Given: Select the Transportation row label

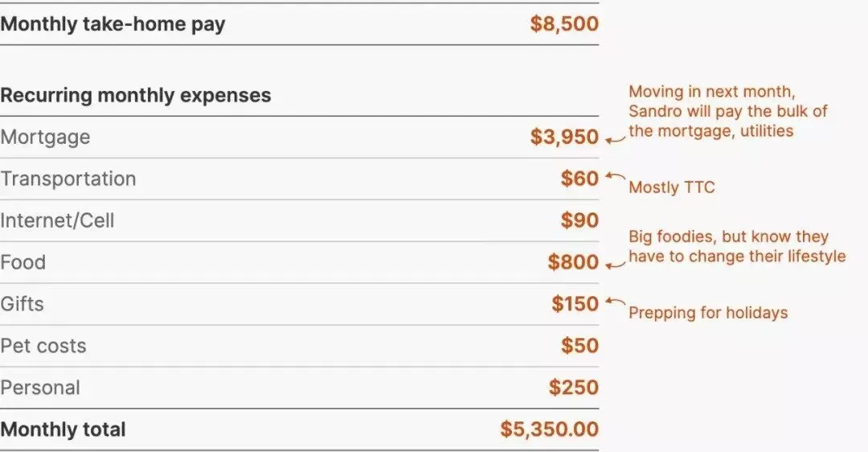Looking at the screenshot, I should tap(68, 179).
